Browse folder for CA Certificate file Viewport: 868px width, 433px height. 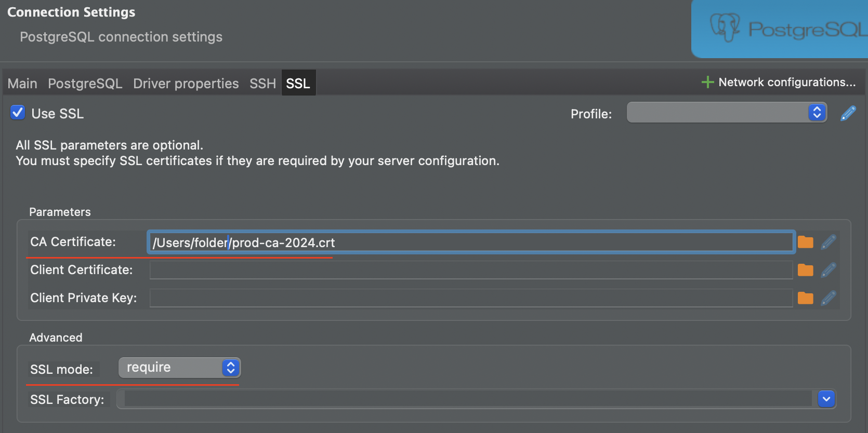point(805,242)
